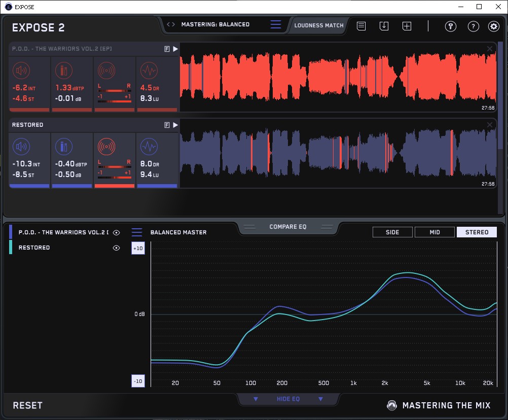Viewport: 508px width, 420px height.
Task: Click the export download icon
Action: (384, 26)
